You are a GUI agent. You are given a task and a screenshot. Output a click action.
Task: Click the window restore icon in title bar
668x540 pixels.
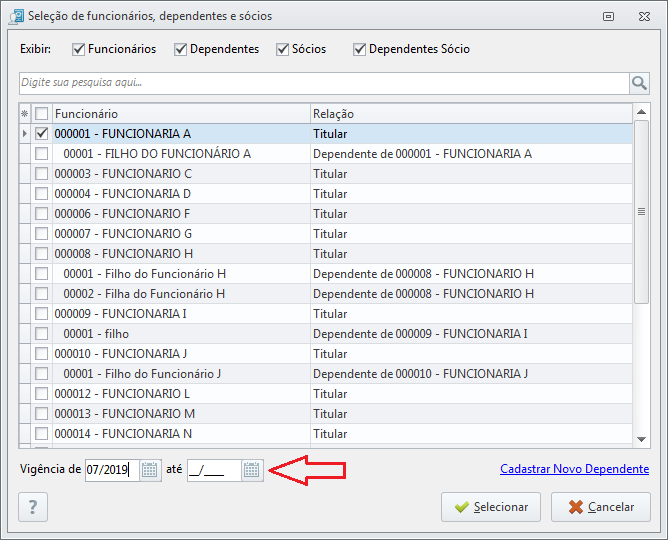pyautogui.click(x=608, y=16)
